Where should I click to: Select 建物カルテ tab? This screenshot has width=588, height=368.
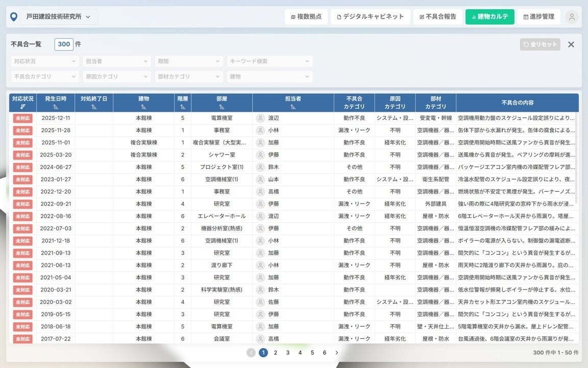click(490, 17)
